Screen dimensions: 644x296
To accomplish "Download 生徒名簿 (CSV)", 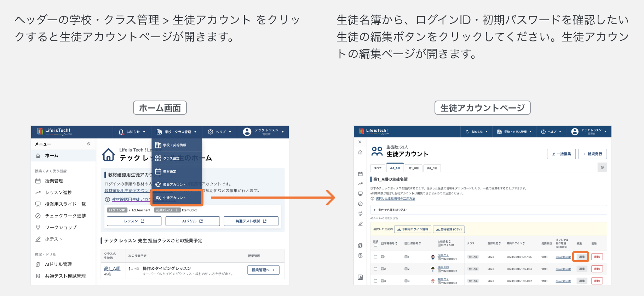I will (x=449, y=229).
